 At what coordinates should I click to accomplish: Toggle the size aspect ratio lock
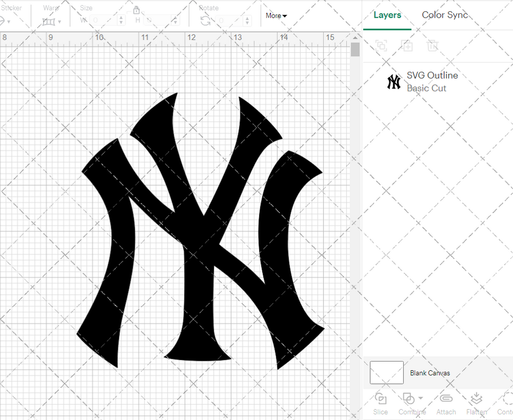(136, 10)
